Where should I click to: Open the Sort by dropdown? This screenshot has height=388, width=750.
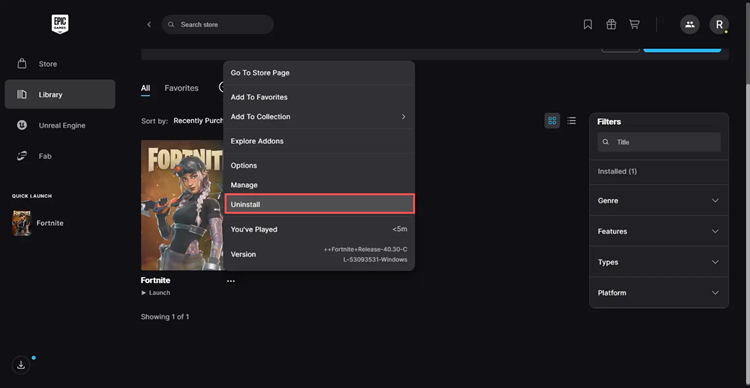[x=198, y=121]
